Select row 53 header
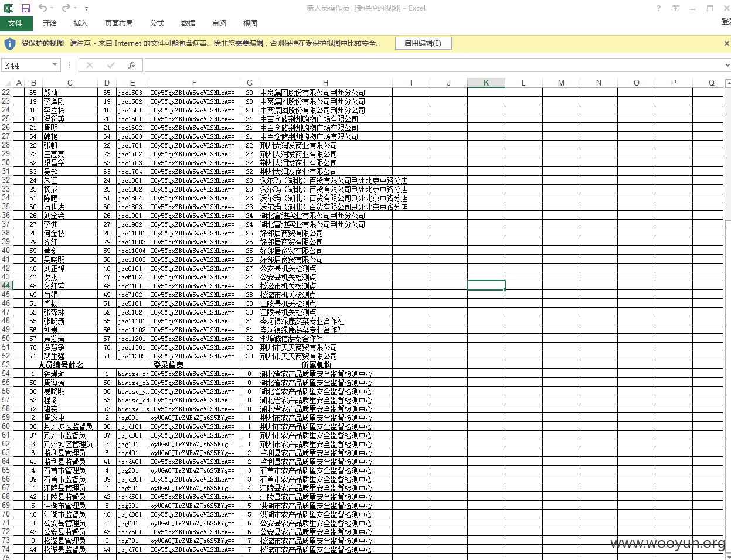 [x=6, y=365]
